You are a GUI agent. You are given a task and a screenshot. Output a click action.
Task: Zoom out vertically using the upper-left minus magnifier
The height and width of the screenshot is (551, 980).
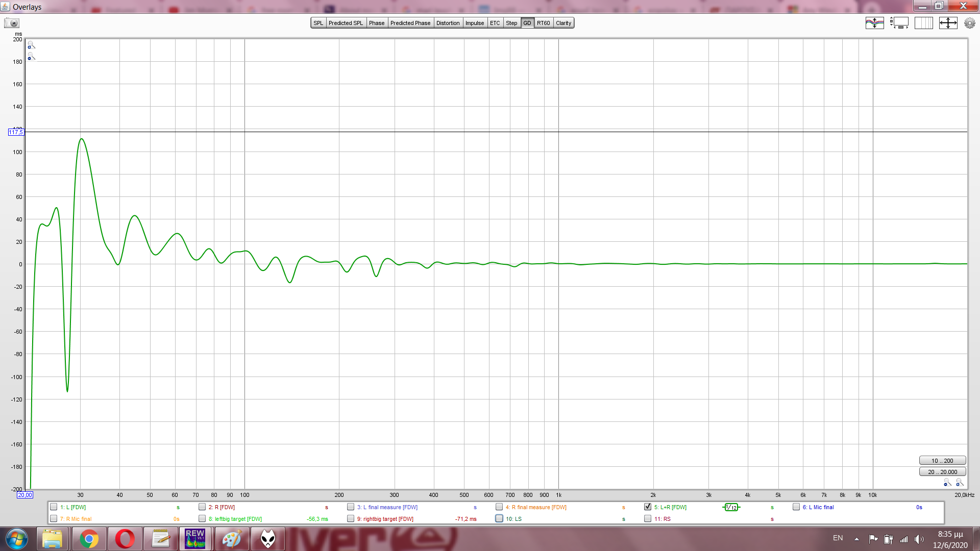31,57
